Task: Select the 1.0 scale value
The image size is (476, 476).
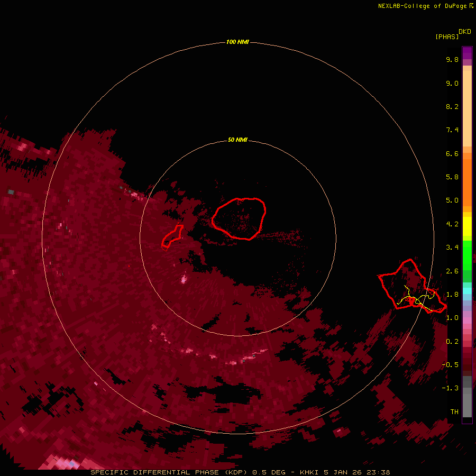Action: [x=452, y=318]
